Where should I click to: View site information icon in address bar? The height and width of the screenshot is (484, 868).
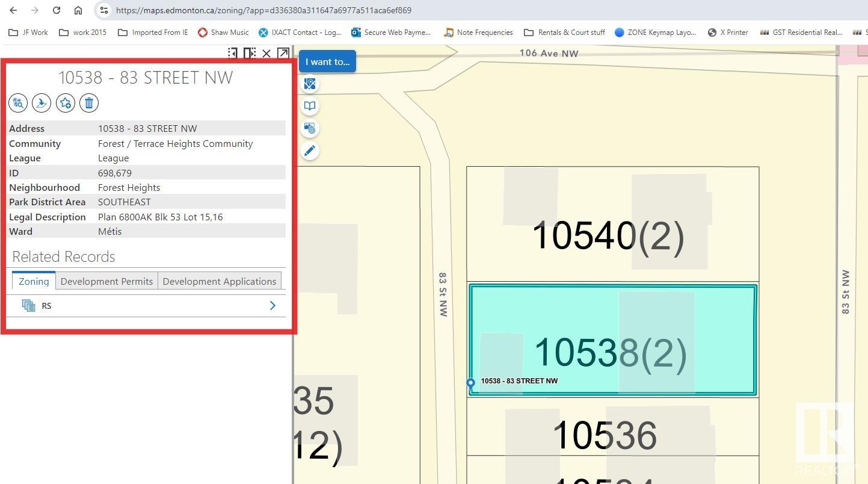point(104,10)
